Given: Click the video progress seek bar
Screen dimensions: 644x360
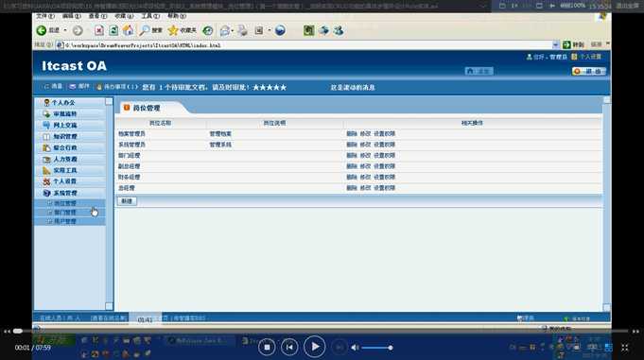Looking at the screenshot, I should coord(322,331).
